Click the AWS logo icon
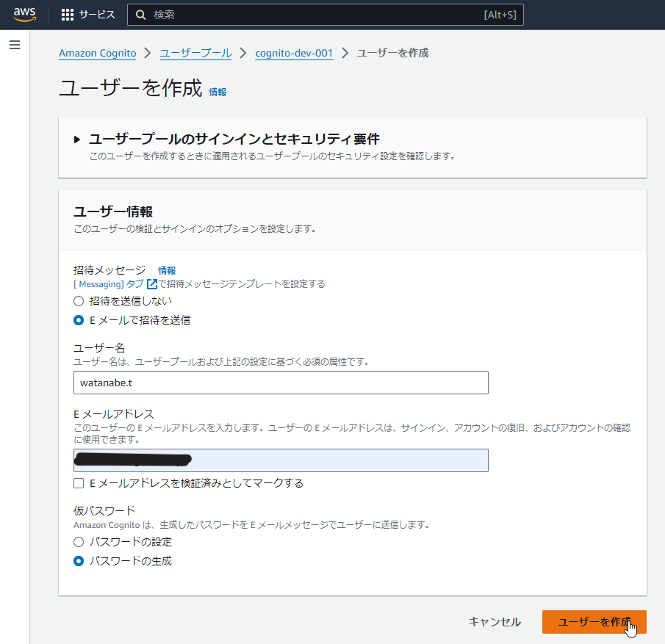 click(x=24, y=14)
